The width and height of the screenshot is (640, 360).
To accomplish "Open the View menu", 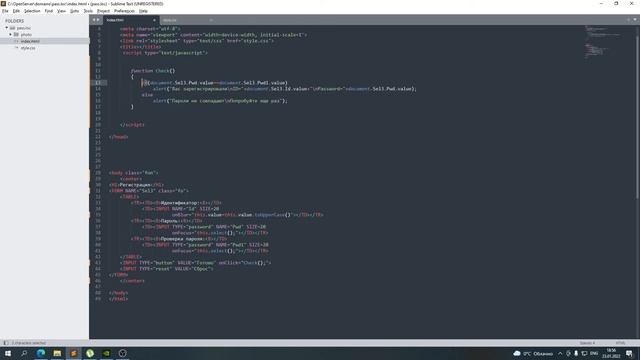I will 61,11.
